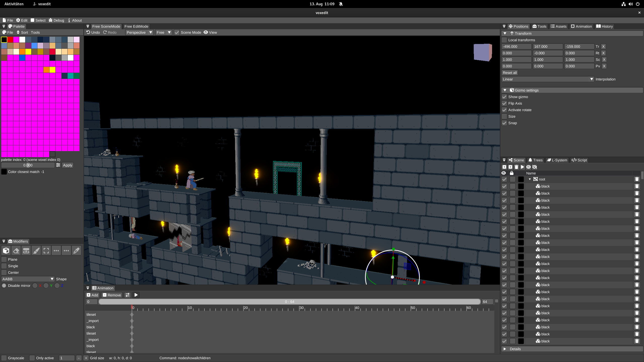Expand the Details section
Screen dimensions: 644x362
click(x=505, y=349)
